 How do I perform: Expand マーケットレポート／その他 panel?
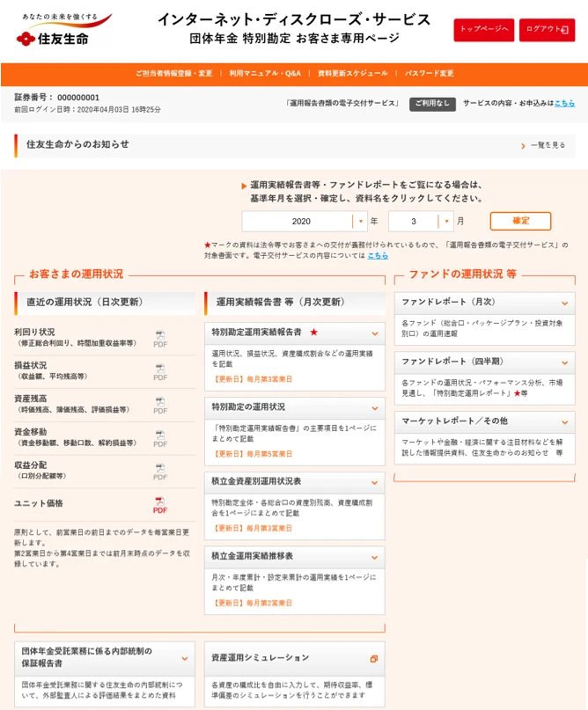point(564,421)
